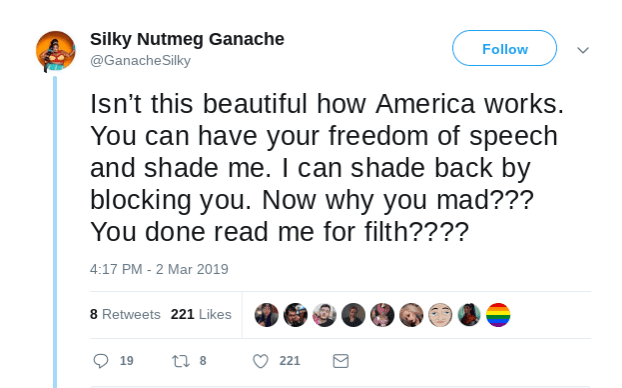Click the last dark-haired avatar before flag

(469, 315)
